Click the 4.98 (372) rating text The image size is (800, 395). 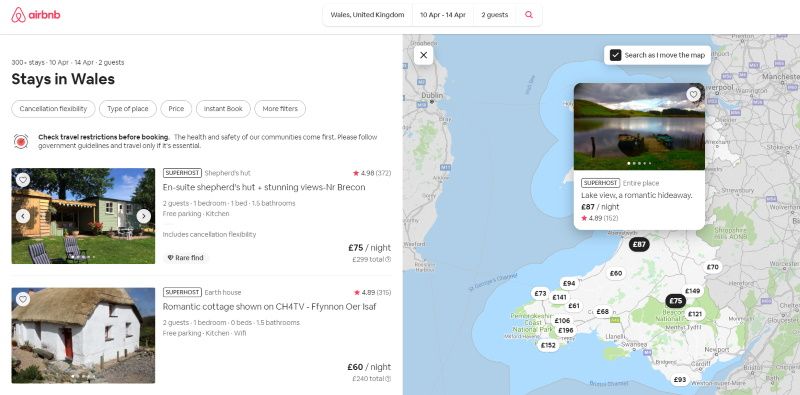pos(372,173)
